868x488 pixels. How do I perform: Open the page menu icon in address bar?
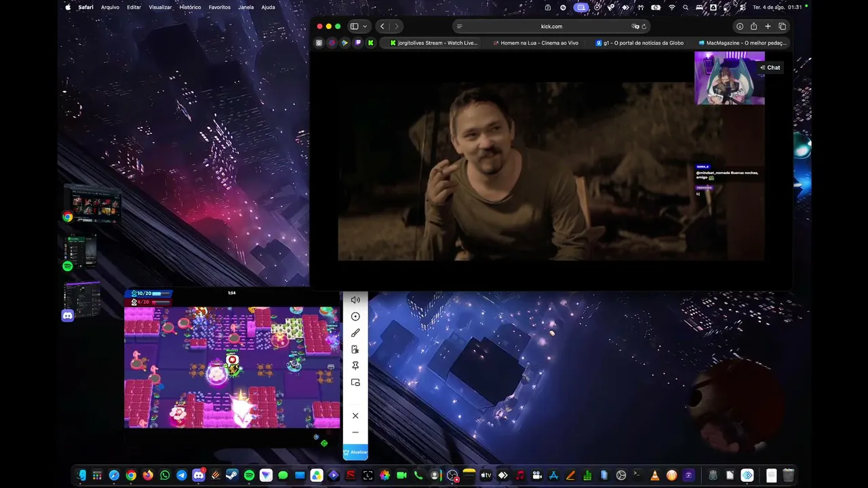(x=460, y=26)
